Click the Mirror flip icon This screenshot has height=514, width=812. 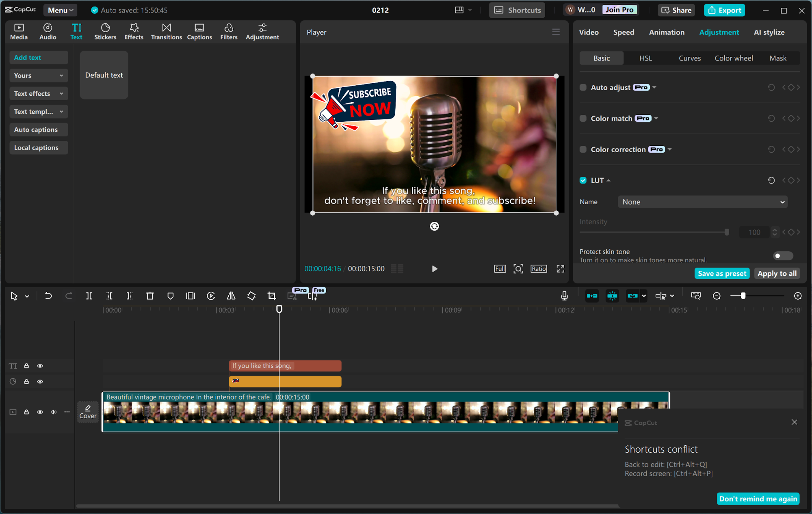231,296
